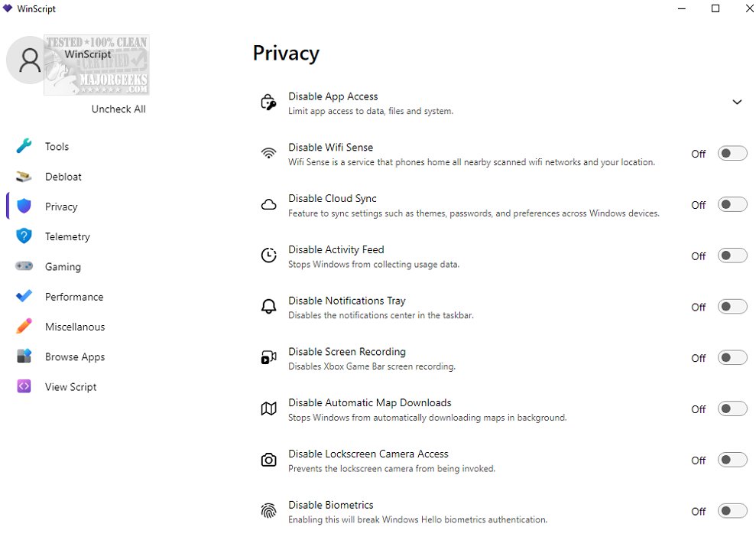This screenshot has width=756, height=537.
Task: Enable Disable Lockscreen Camera Access switch
Action: [x=732, y=460]
